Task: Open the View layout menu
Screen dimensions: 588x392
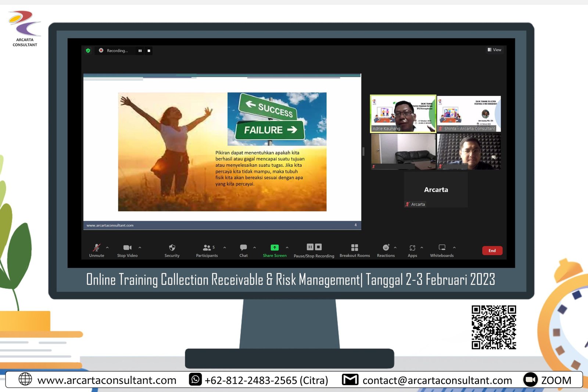Action: pyautogui.click(x=495, y=50)
